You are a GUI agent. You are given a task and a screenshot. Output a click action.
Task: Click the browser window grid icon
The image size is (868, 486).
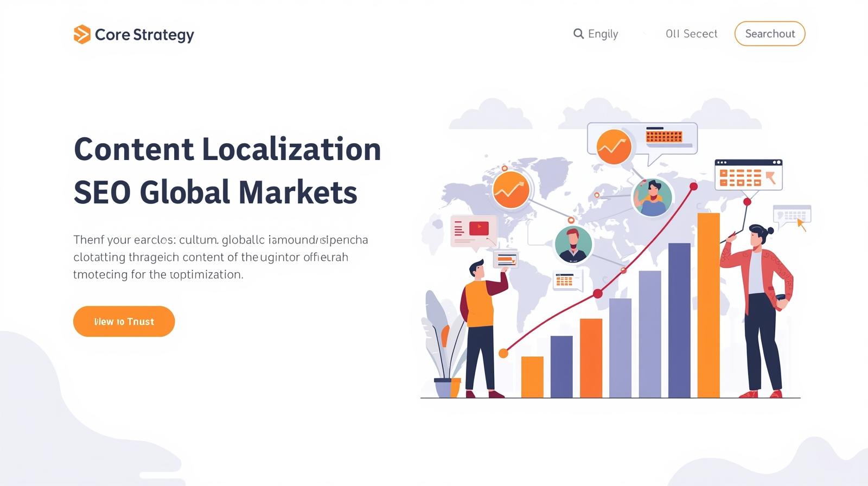click(748, 175)
